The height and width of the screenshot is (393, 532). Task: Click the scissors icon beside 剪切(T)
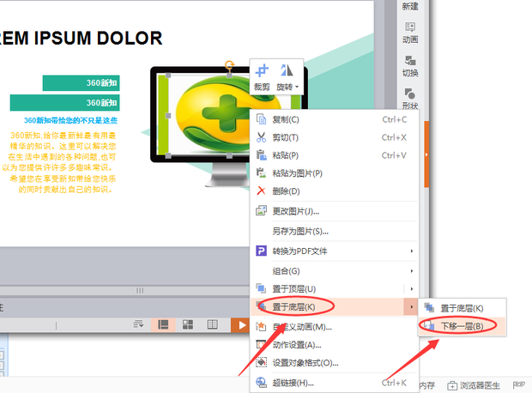pyautogui.click(x=261, y=137)
